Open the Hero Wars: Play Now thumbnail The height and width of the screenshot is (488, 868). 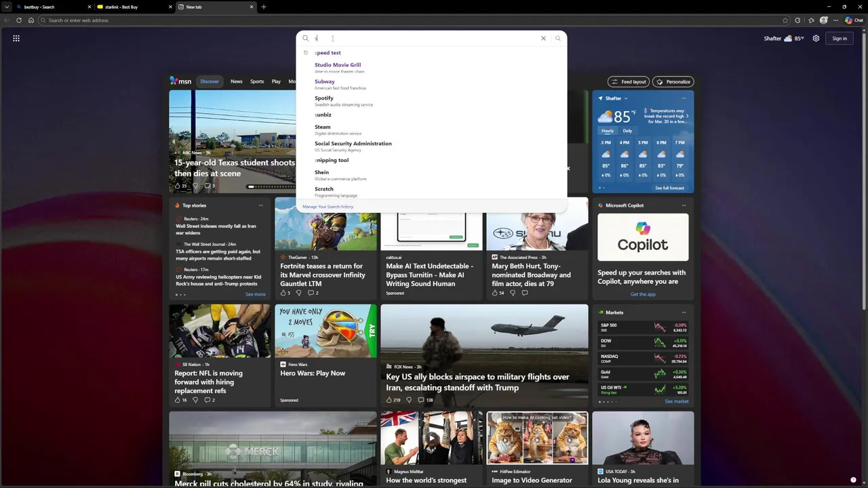[x=325, y=331]
